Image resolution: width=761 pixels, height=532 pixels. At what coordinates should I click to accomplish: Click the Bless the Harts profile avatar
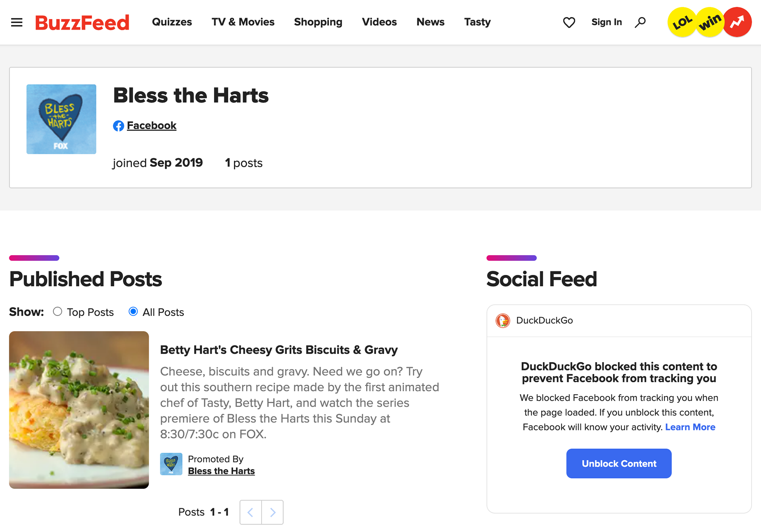click(x=61, y=119)
